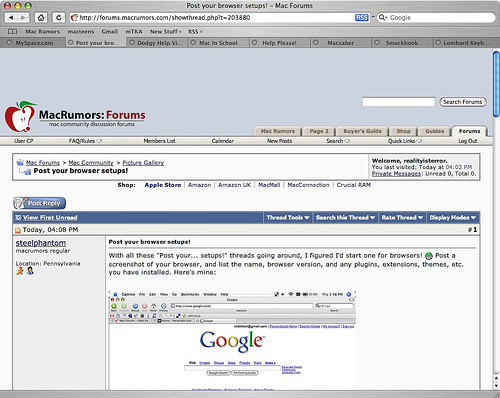
Task: Open the Members List page
Action: [159, 141]
